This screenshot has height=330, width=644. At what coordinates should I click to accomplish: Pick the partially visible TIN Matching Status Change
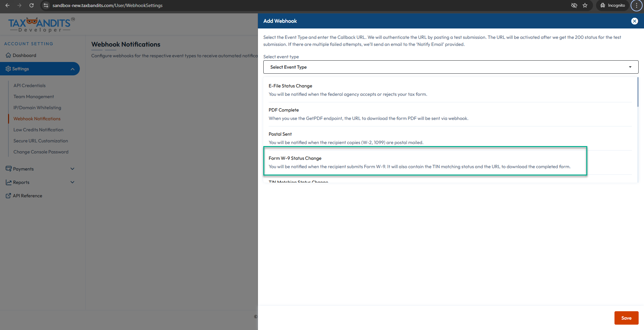[298, 182]
